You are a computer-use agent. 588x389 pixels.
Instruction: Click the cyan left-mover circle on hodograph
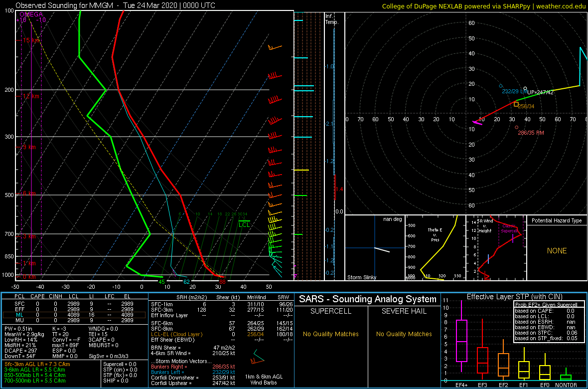click(x=501, y=86)
